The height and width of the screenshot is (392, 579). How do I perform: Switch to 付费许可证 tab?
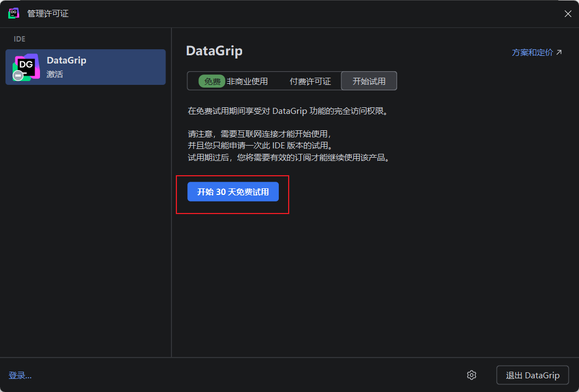(x=310, y=81)
